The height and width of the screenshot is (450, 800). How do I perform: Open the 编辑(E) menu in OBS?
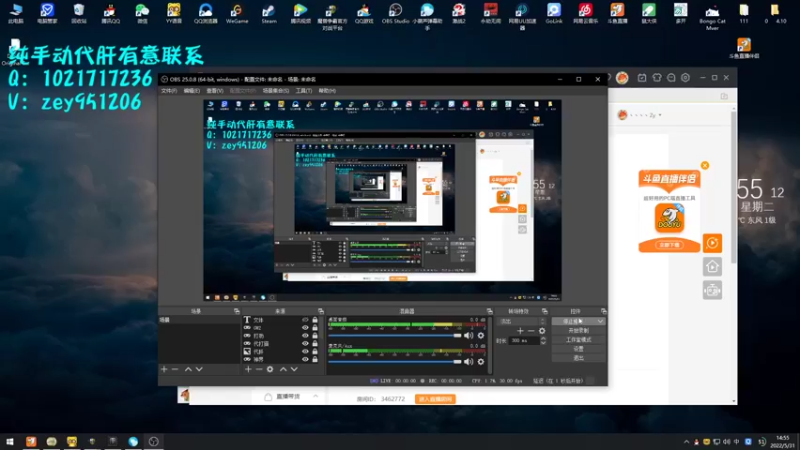coord(192,91)
